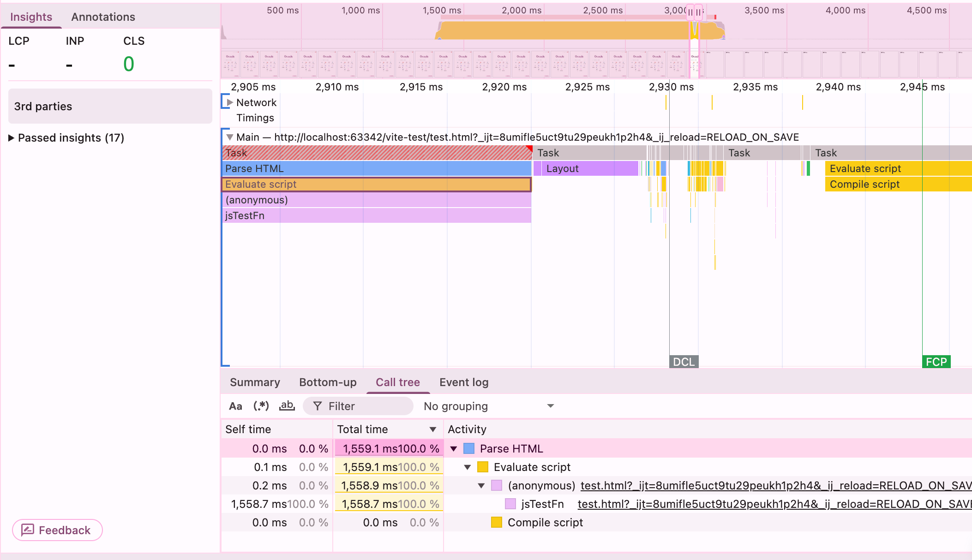Select the yellow Compile script flame bar
This screenshot has width=972, height=560.
pyautogui.click(x=898, y=184)
